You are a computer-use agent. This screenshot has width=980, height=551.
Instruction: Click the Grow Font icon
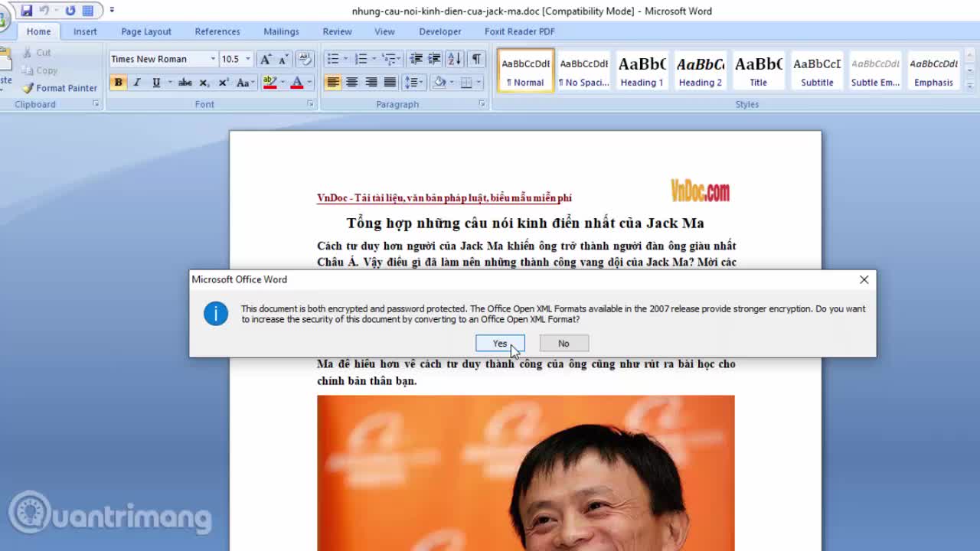[x=265, y=59]
